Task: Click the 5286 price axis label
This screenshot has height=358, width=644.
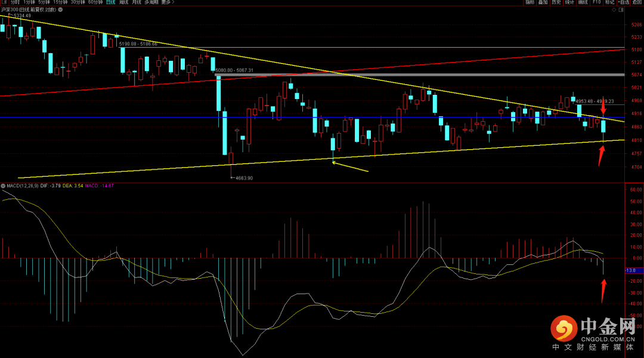Action: coord(637,24)
